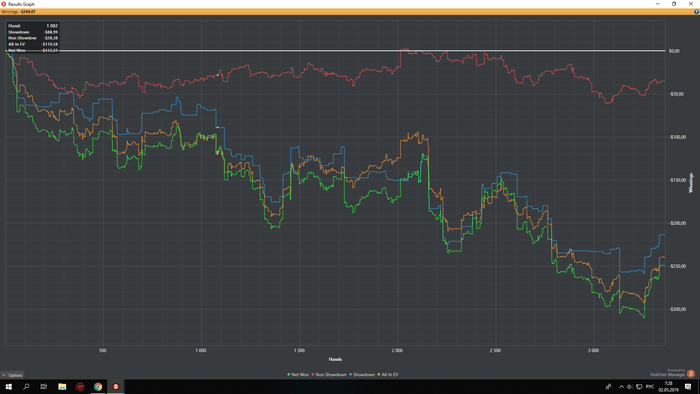Switch input language from РУС

click(x=650, y=386)
